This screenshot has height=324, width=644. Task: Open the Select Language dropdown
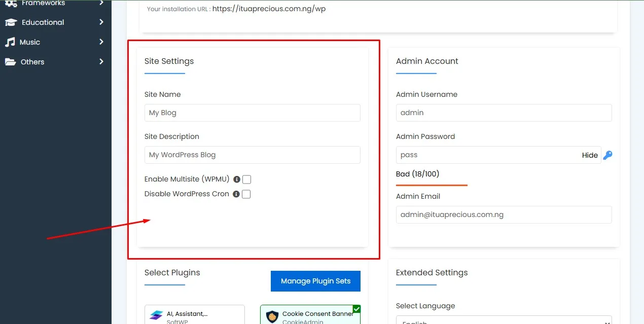click(x=504, y=321)
